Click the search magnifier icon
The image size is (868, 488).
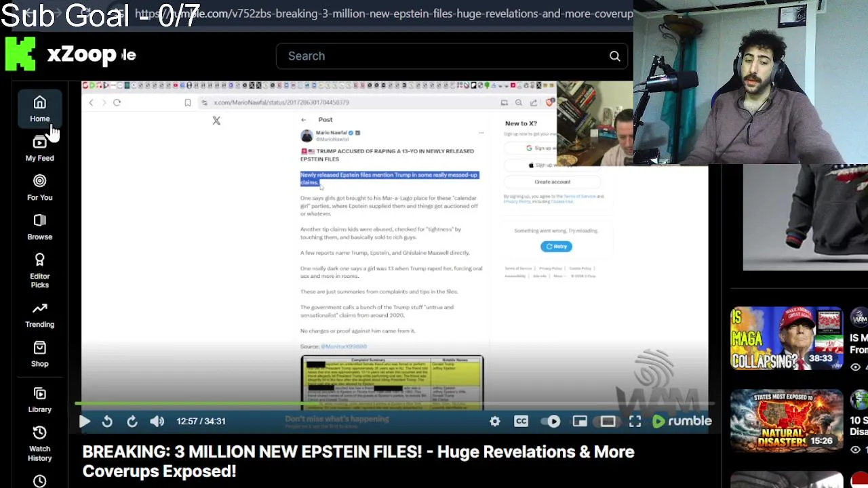point(614,56)
